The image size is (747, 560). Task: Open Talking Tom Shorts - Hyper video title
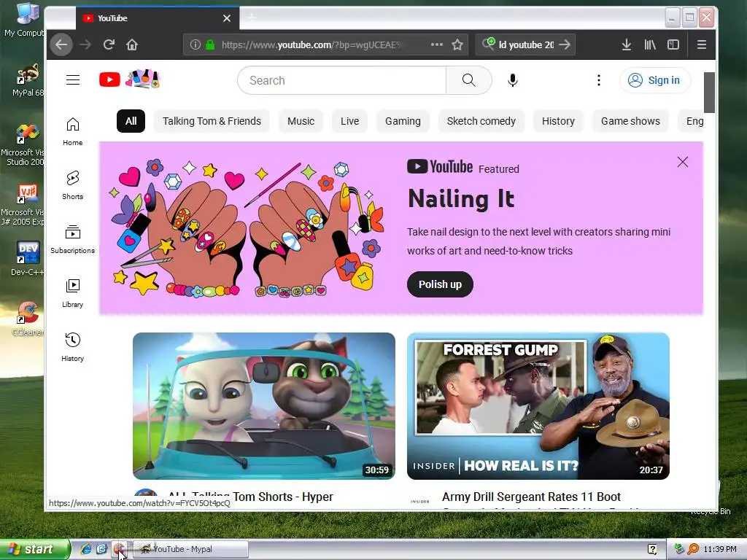[x=250, y=497]
